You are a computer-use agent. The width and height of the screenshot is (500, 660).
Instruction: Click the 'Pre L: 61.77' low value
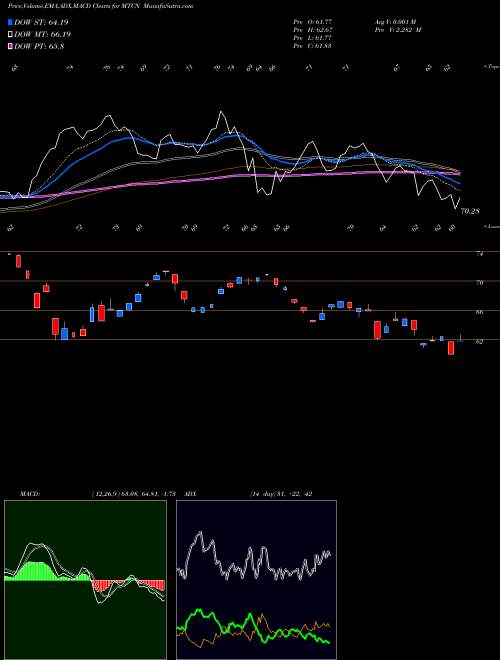coord(312,38)
